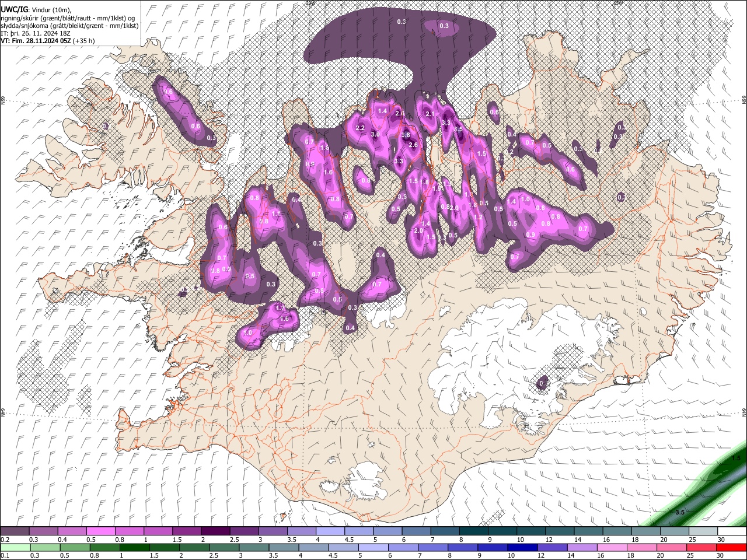Click the 3.8 snowfall value on the map

coord(406,135)
